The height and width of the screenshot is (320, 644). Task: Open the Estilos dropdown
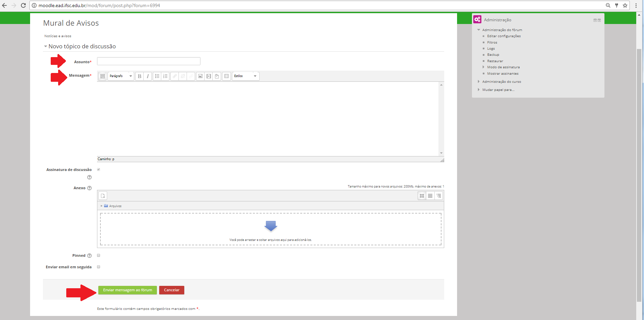(x=245, y=76)
